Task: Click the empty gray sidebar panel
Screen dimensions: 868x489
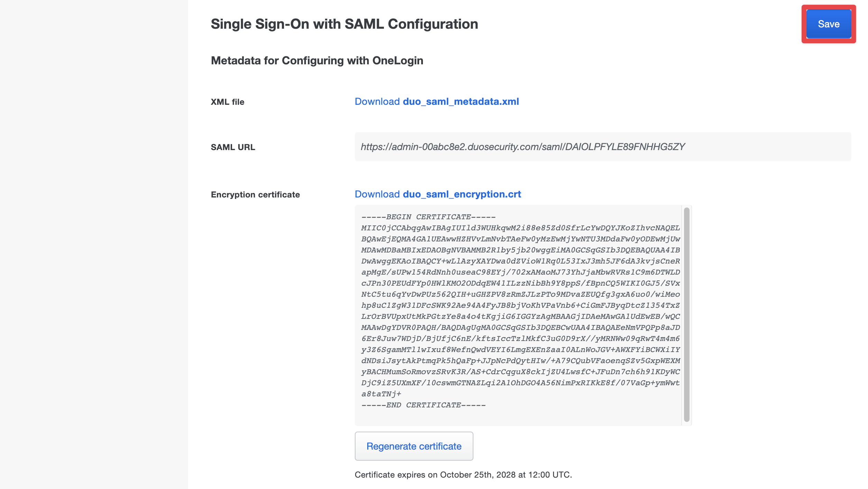Action: pos(94,244)
